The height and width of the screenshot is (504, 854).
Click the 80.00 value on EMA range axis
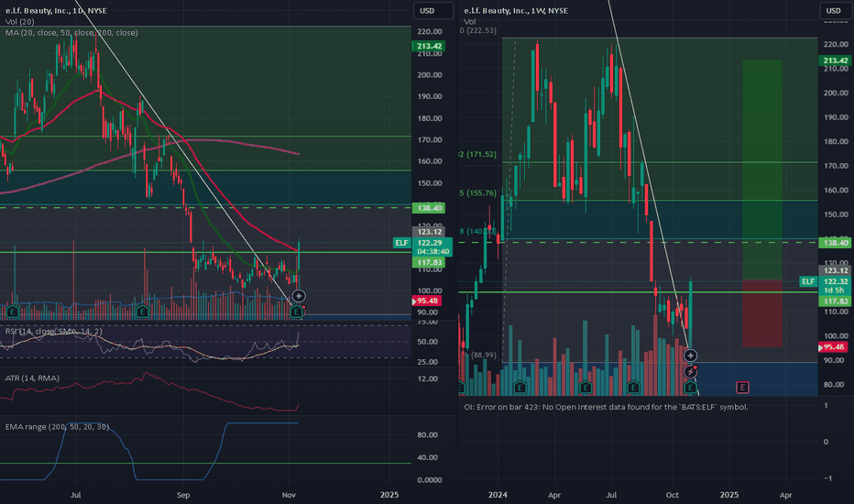[428, 434]
